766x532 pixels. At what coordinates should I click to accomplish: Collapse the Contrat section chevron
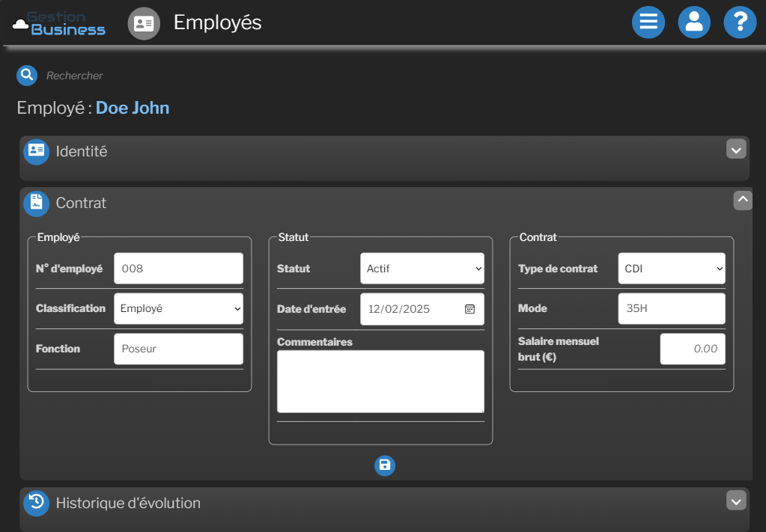click(x=742, y=200)
